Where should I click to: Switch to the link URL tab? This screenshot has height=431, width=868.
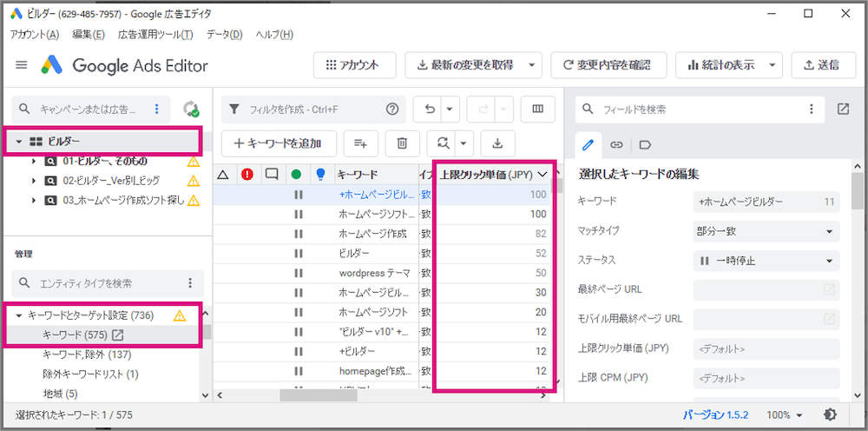[616, 144]
